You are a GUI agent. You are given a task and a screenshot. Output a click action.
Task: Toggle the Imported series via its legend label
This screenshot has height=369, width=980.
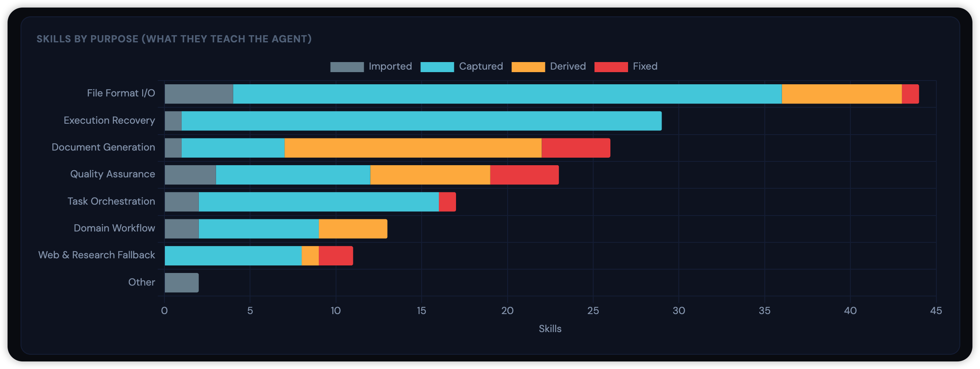390,67
